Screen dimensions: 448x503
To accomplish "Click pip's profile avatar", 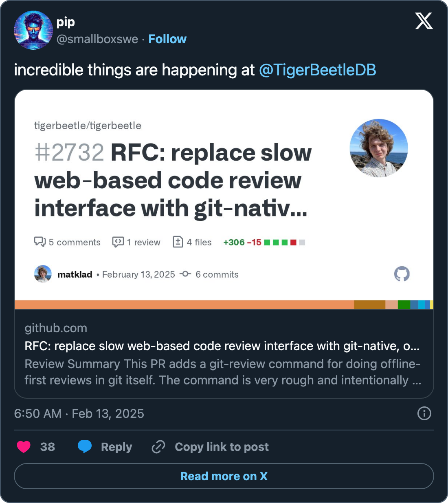I will coord(33,30).
